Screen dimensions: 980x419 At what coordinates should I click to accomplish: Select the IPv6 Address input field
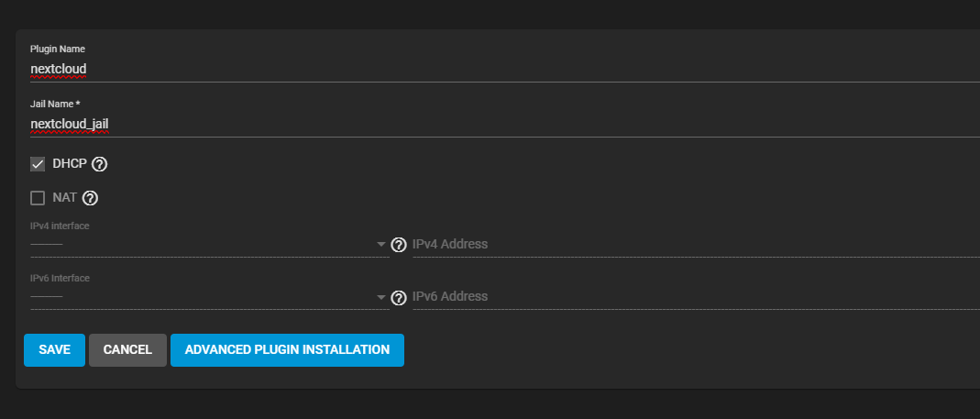688,297
